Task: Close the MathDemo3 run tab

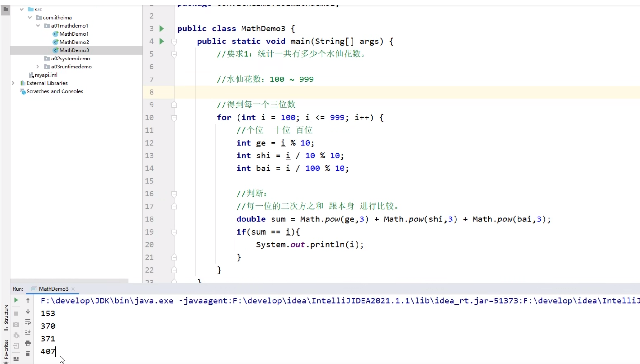Action: (73, 289)
